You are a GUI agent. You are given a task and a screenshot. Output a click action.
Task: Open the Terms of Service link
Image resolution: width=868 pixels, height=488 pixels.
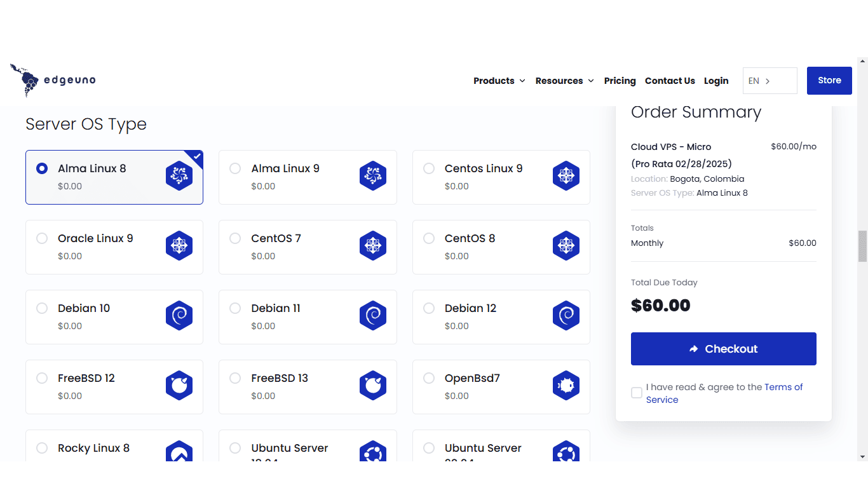(x=724, y=393)
